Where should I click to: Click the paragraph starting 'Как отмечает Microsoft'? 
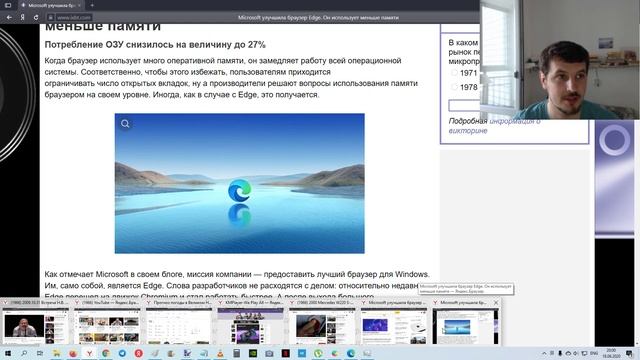(237, 284)
